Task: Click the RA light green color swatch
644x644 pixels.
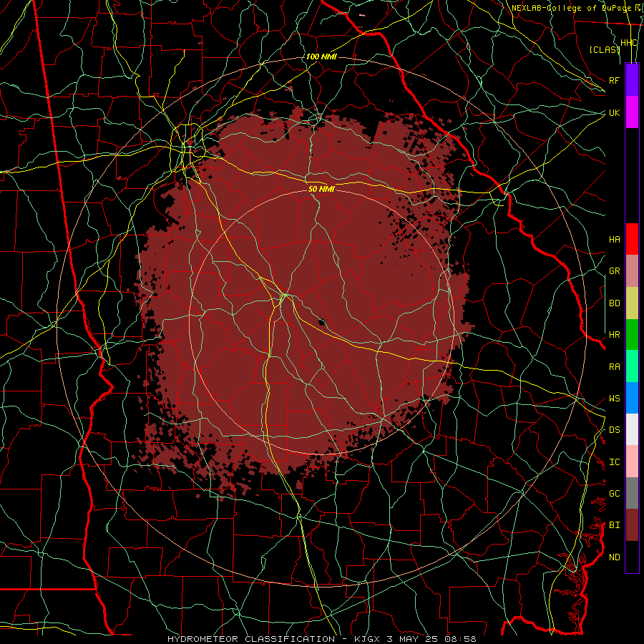Action: [x=632, y=366]
